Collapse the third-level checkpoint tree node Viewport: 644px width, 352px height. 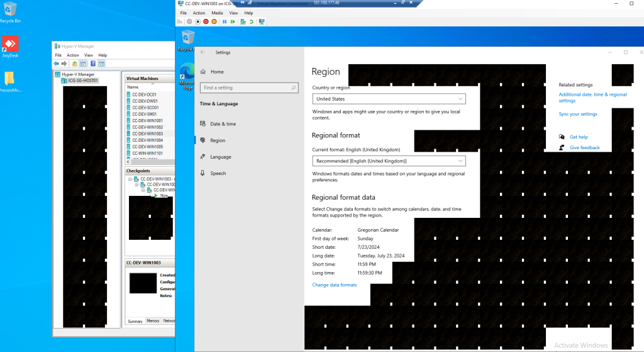tap(143, 190)
